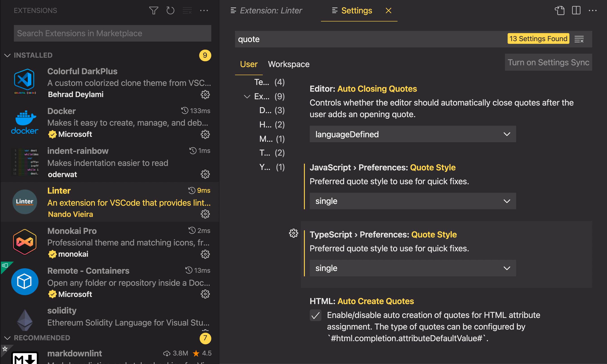Click Turn on Settings Sync button
The height and width of the screenshot is (364, 607).
[548, 62]
